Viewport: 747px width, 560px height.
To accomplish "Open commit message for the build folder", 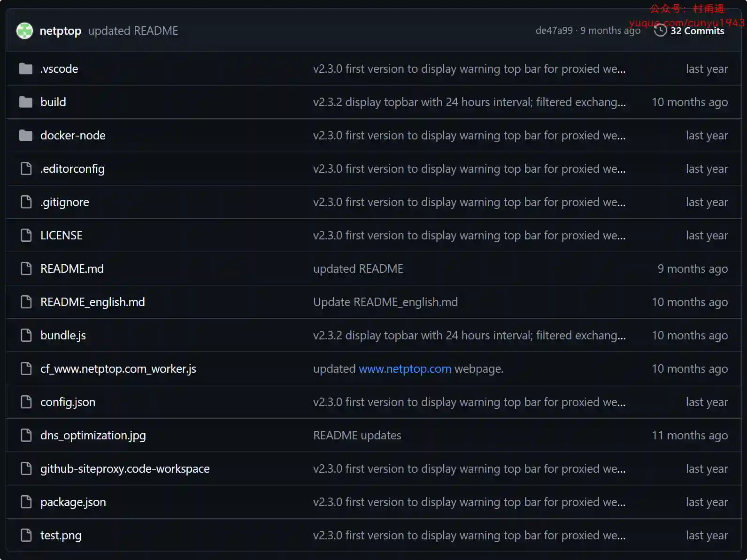I will point(469,102).
